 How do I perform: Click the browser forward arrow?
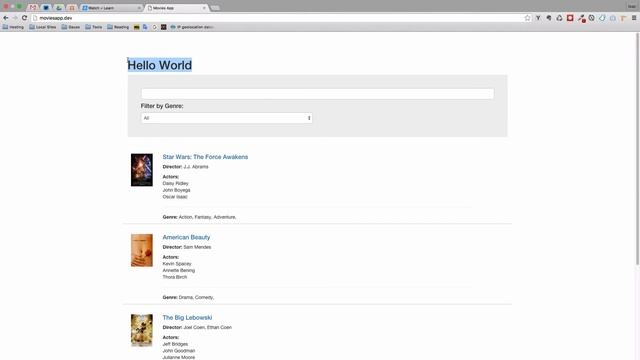15,18
